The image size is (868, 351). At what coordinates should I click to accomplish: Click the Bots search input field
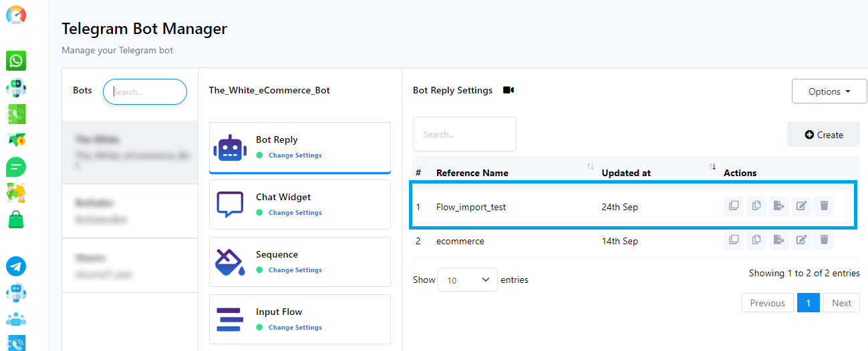tap(145, 92)
